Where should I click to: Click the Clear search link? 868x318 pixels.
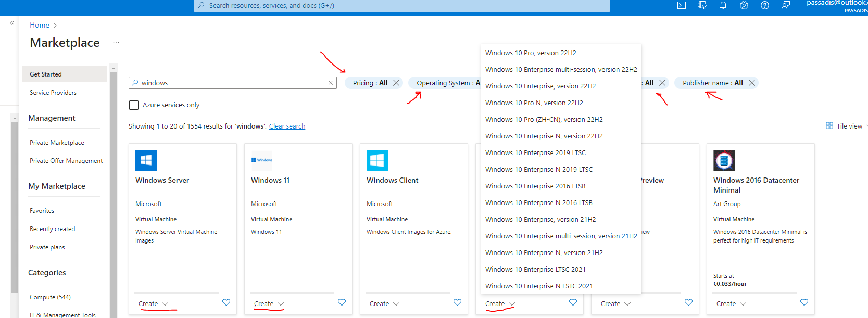pos(287,126)
